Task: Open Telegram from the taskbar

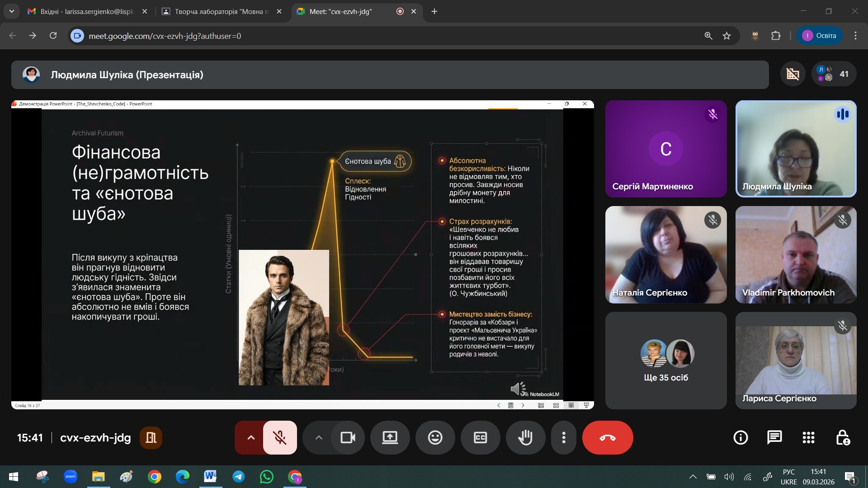Action: click(x=238, y=477)
